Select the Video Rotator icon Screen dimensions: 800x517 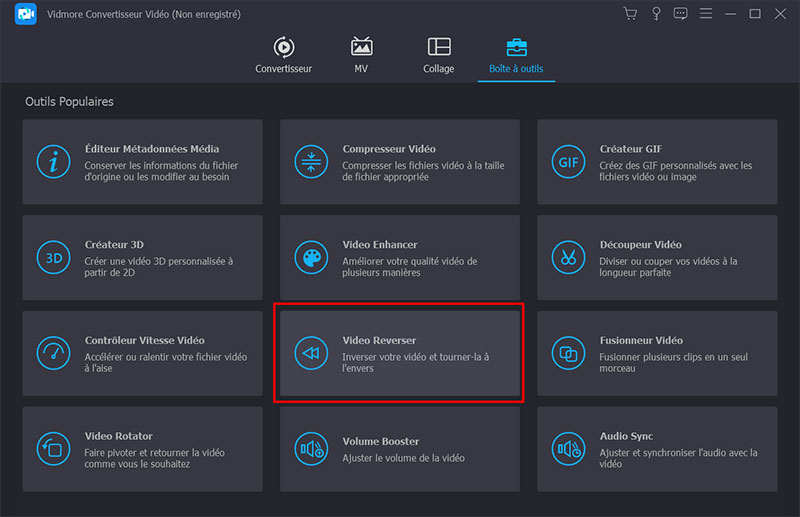pos(54,448)
